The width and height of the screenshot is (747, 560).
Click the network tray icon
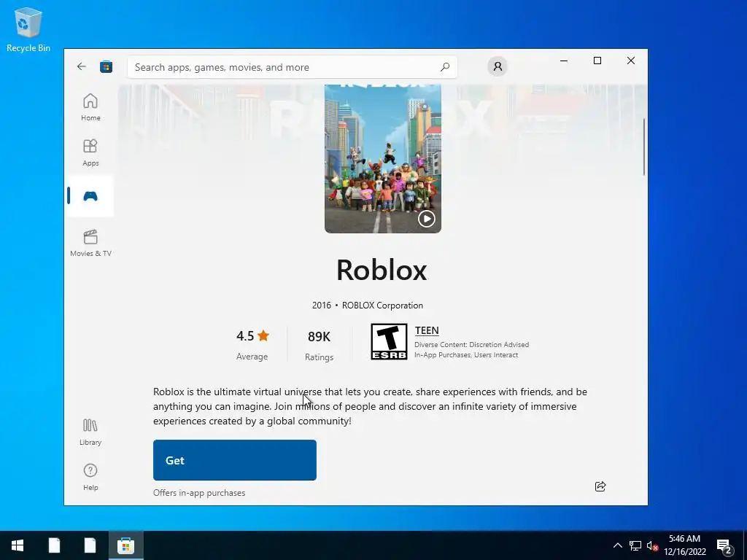[x=635, y=545]
